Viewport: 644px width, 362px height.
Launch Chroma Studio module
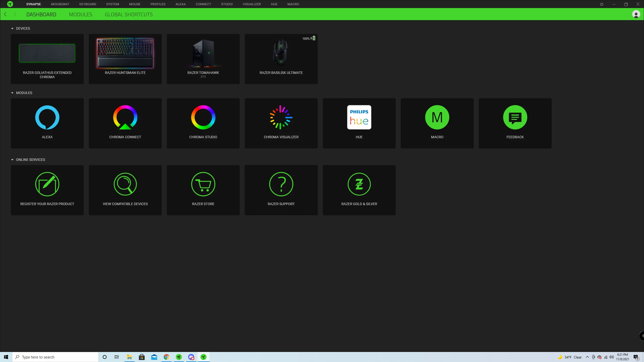[x=203, y=117]
